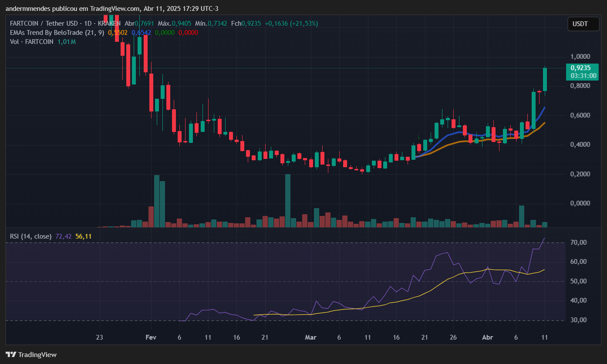Click the tall volume bar in late February
This screenshot has width=607, height=364.
(x=287, y=201)
